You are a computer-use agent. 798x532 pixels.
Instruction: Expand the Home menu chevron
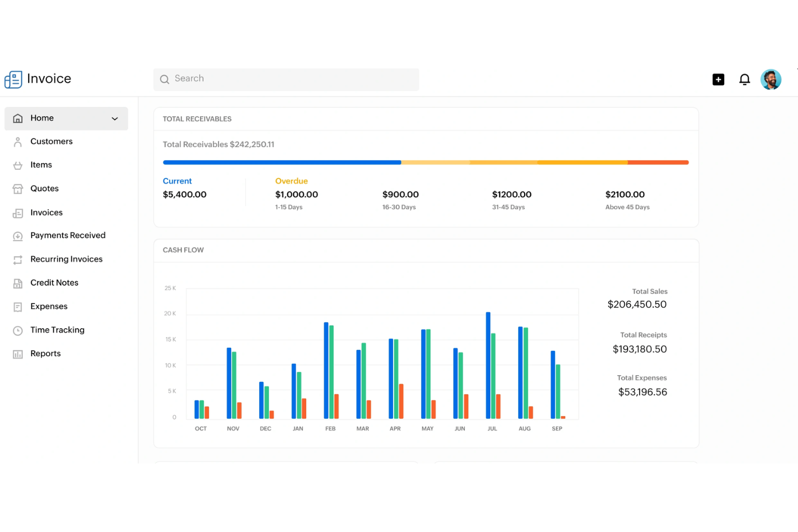point(114,118)
